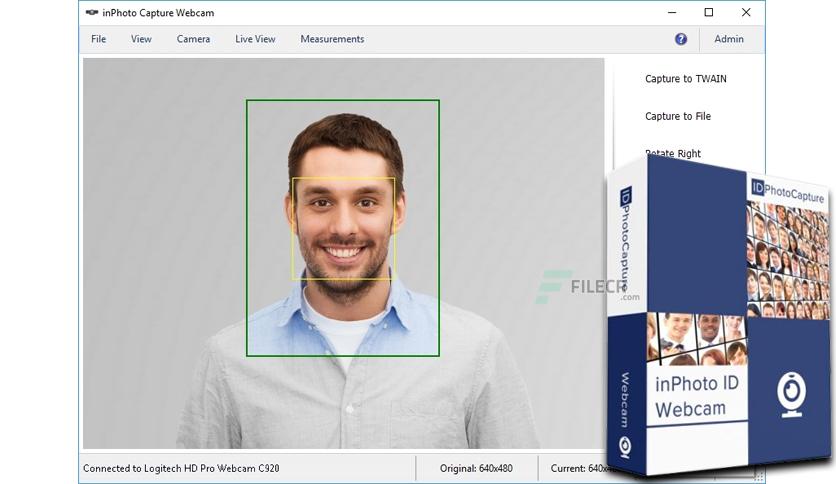Click the Rotate Right button
This screenshot has width=836, height=484.
tap(673, 154)
